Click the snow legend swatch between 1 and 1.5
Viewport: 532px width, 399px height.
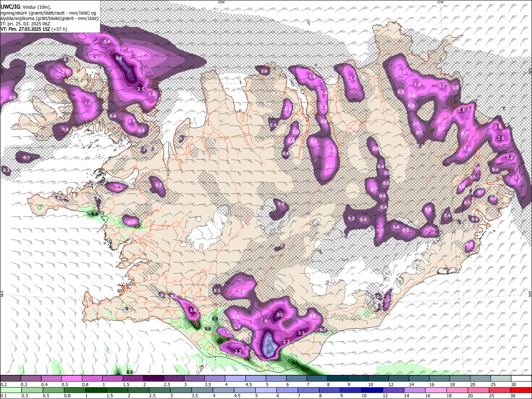[113, 379]
